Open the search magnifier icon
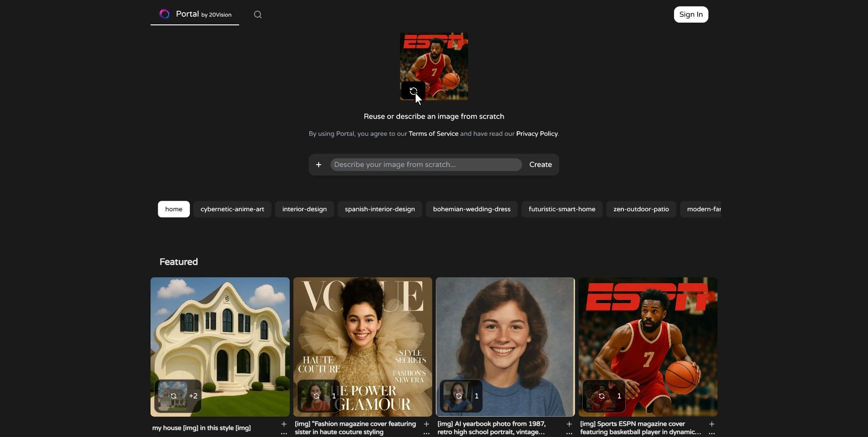This screenshot has height=437, width=868. 258,14
